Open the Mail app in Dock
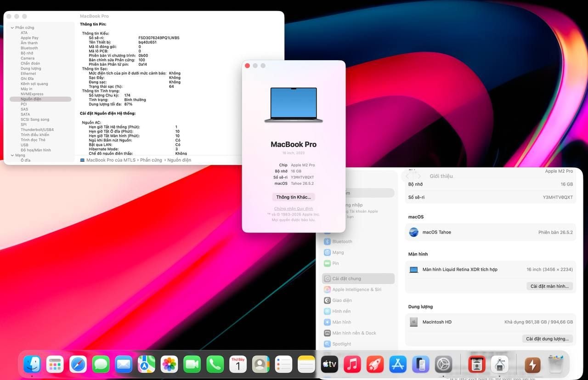 [x=124, y=364]
